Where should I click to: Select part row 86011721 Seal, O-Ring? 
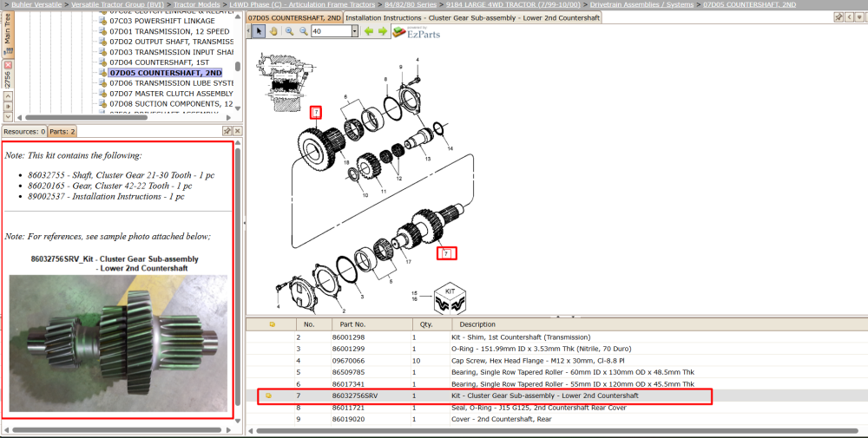click(x=557, y=408)
